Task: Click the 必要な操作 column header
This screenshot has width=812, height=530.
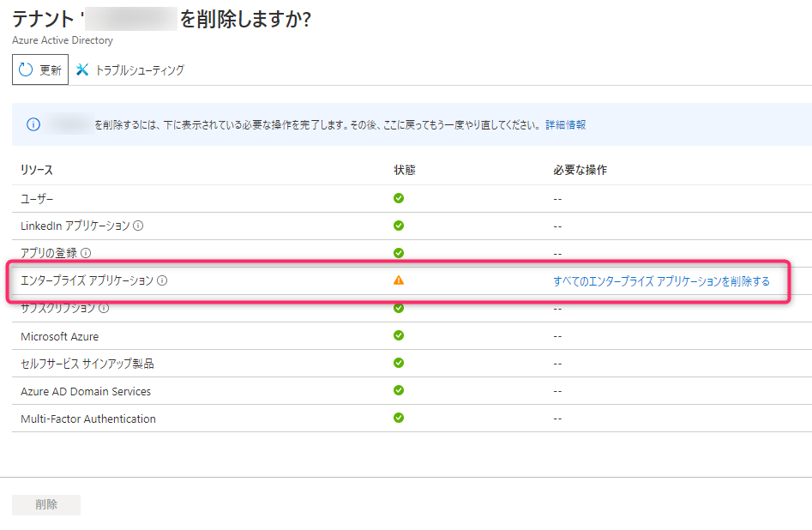Action: pos(580,170)
